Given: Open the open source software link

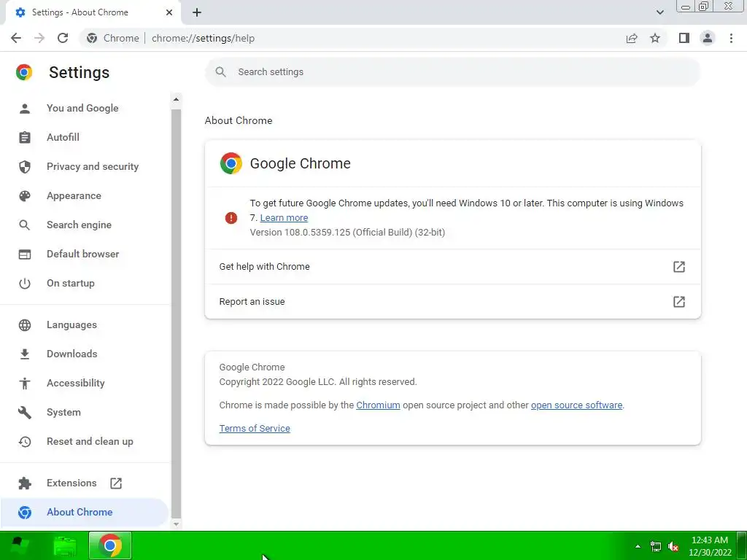Looking at the screenshot, I should click(576, 405).
